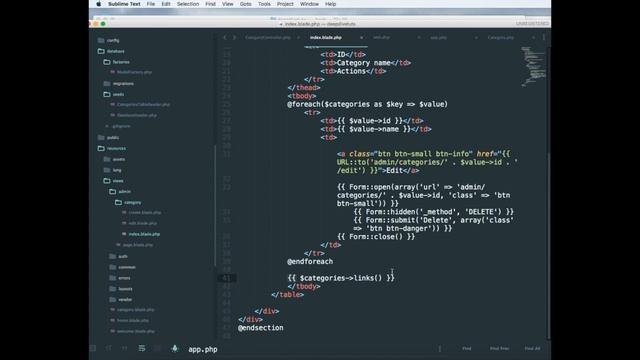Open the tab overflow options menu
This screenshot has height=360, width=640.
[544, 38]
